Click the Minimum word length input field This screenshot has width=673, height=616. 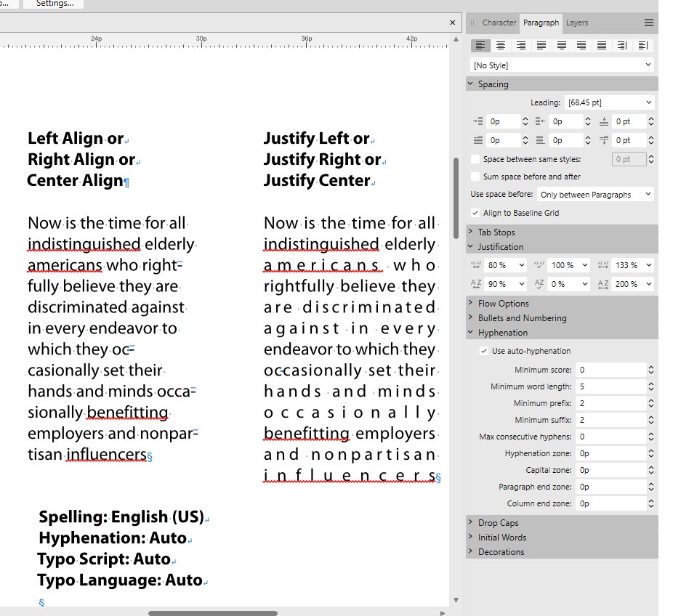coord(609,387)
